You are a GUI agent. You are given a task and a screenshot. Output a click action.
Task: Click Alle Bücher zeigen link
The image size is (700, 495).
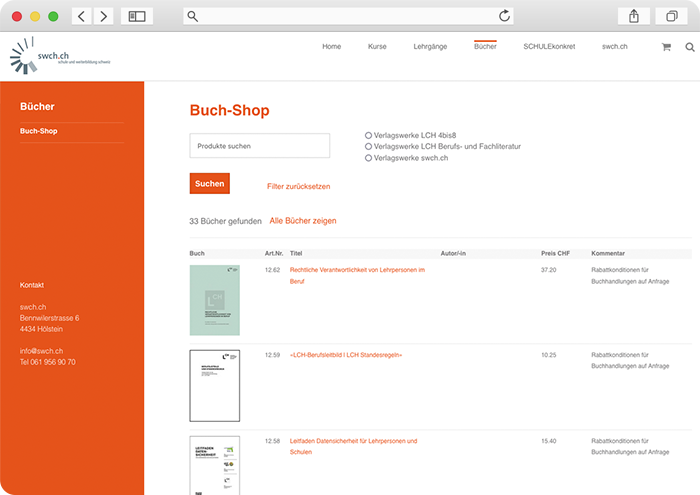[303, 221]
